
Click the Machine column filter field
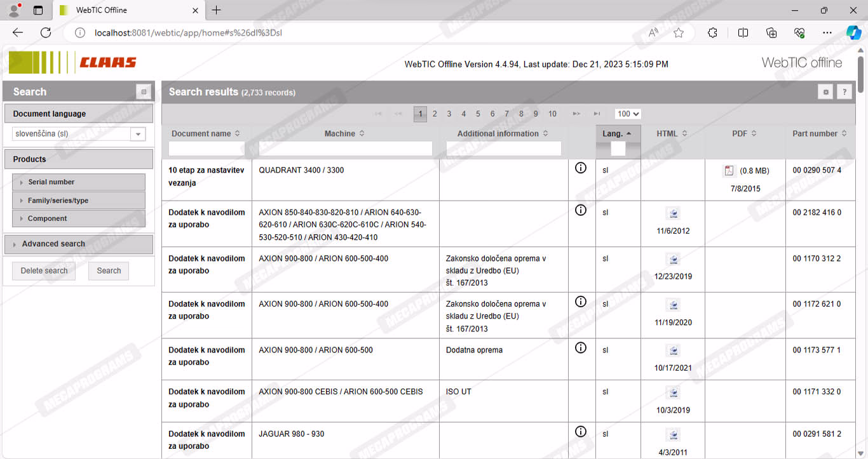[x=345, y=149]
